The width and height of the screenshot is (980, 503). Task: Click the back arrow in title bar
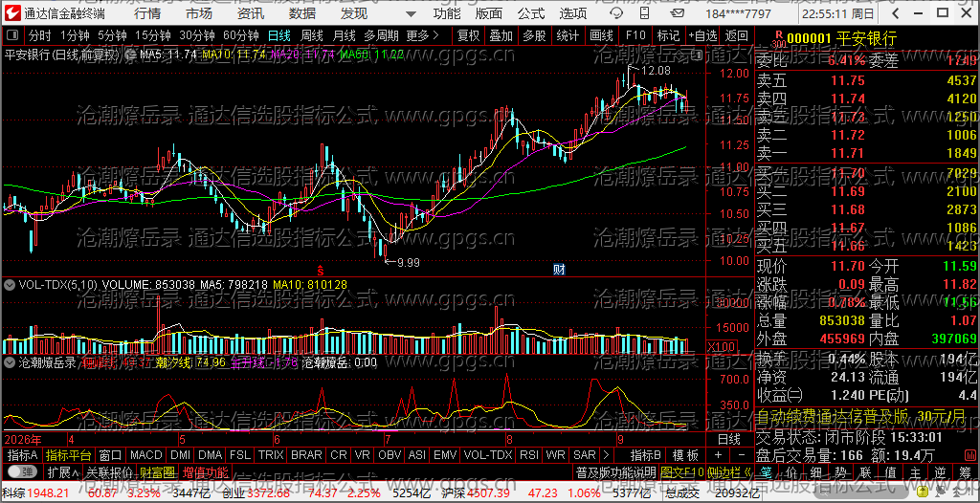pyautogui.click(x=895, y=13)
